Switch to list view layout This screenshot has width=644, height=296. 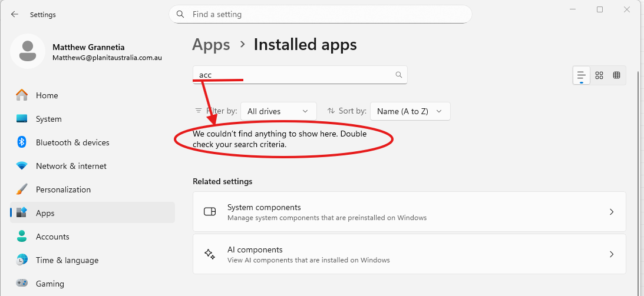click(x=582, y=75)
